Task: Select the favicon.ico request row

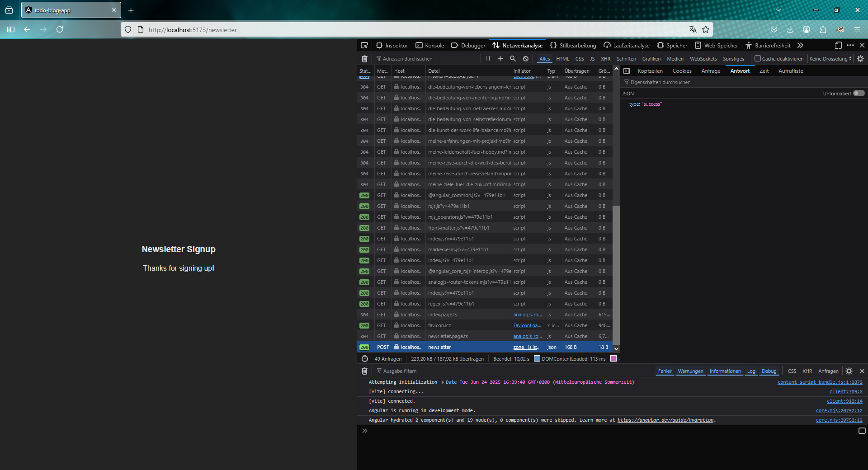Action: [485, 325]
